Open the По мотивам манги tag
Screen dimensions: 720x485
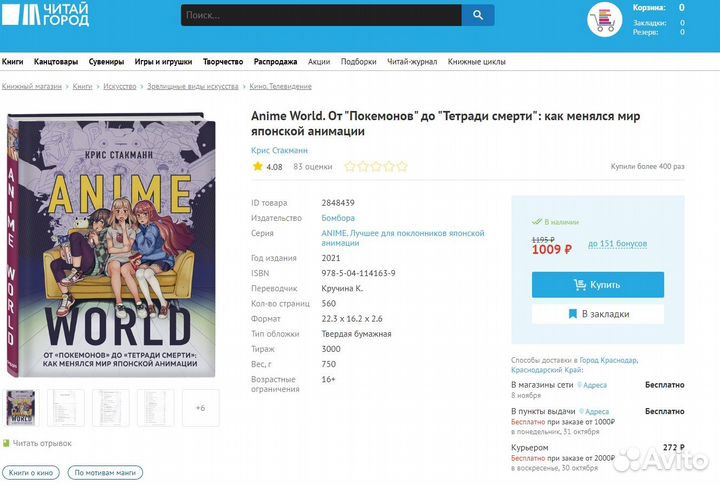(x=105, y=472)
